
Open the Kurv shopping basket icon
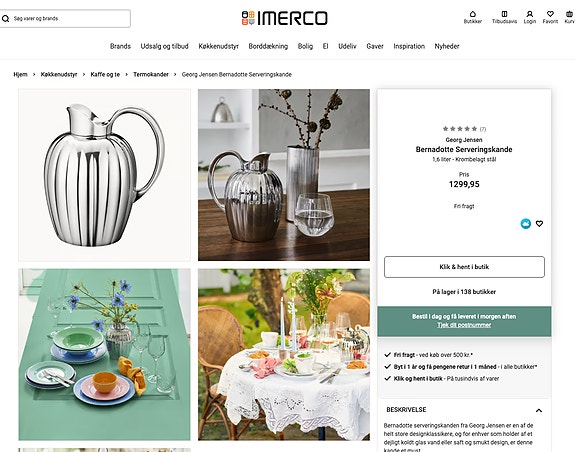coord(569,14)
